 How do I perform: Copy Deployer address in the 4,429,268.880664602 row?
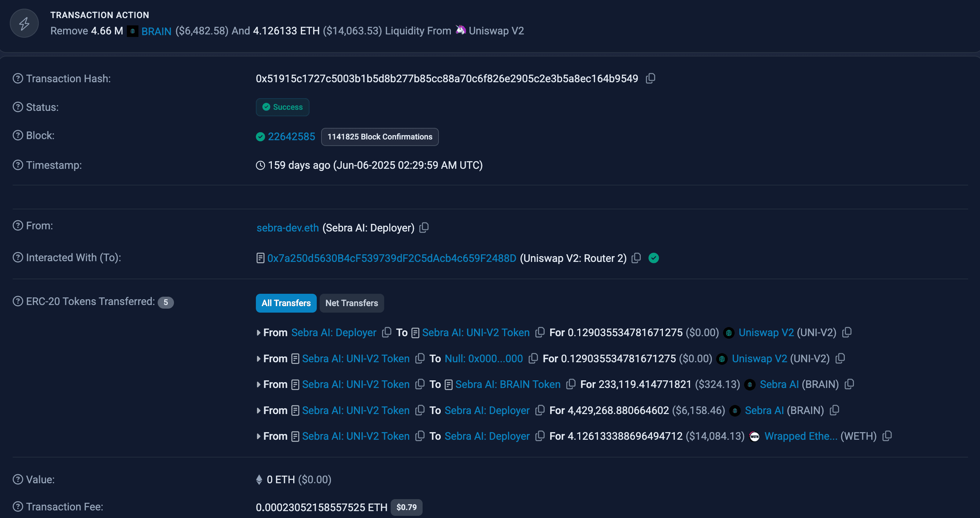[540, 410]
